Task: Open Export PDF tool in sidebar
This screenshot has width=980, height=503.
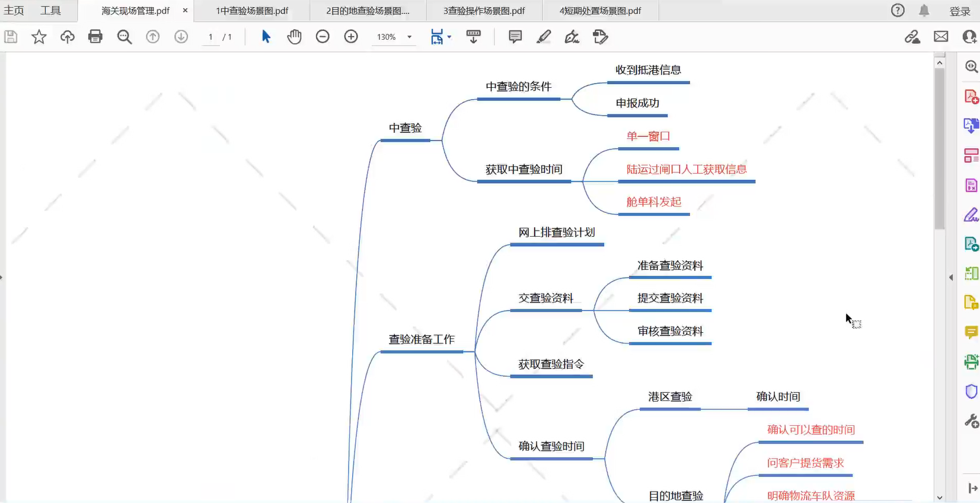Action: click(x=971, y=126)
